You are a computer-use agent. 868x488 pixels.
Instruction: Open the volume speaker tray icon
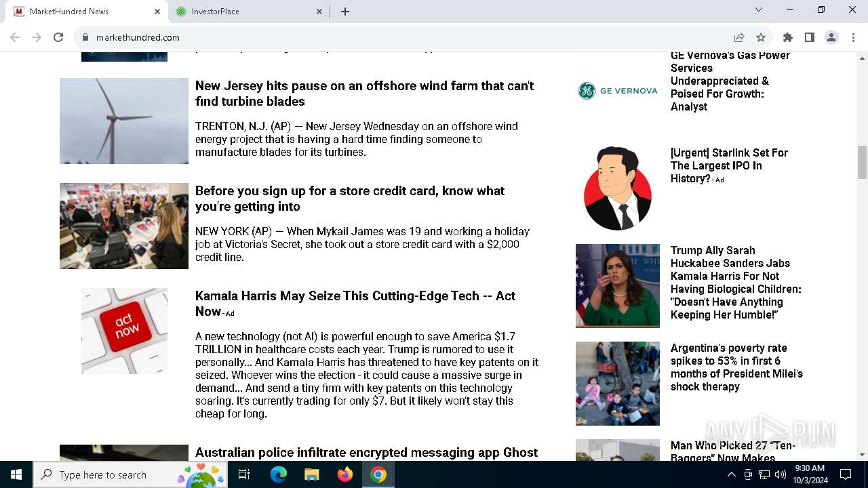coord(781,474)
